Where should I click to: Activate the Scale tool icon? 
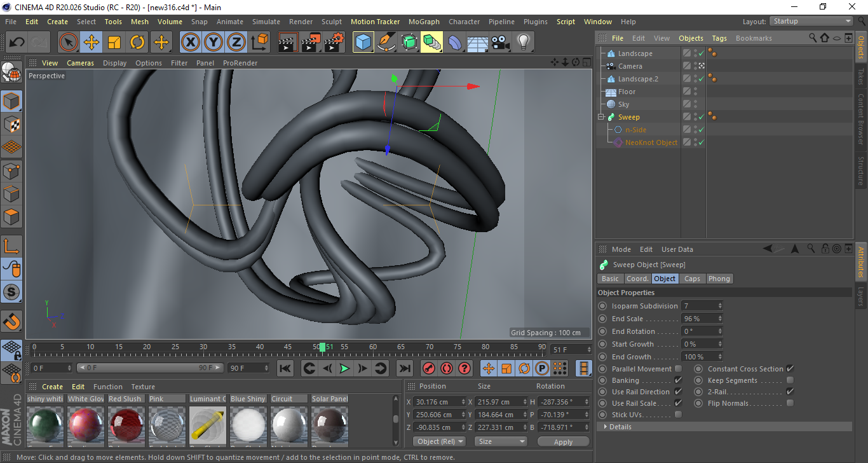114,43
